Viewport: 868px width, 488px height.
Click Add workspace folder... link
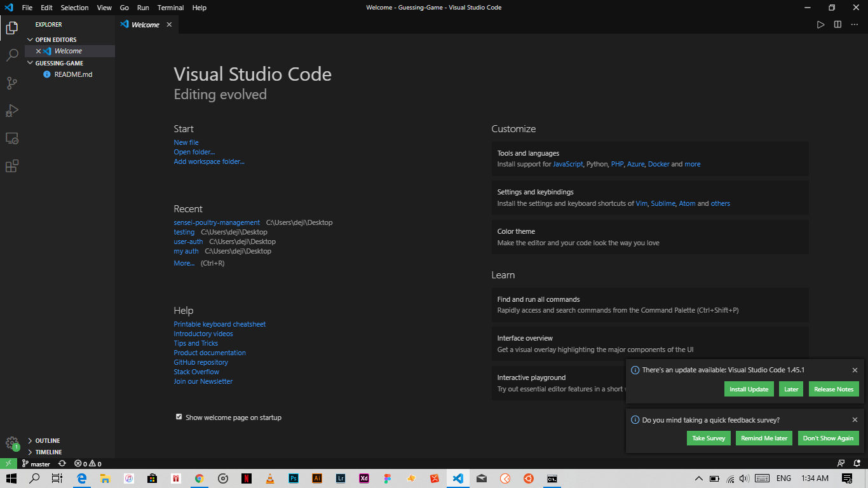(209, 161)
